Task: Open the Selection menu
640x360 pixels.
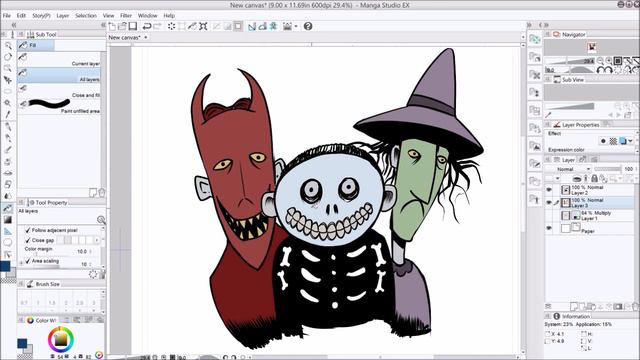Action: pyautogui.click(x=86, y=16)
